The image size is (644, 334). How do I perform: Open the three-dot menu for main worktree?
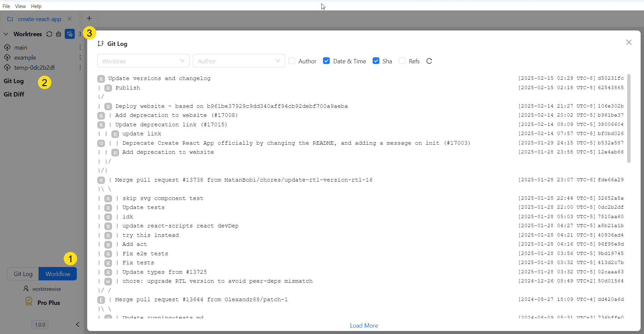pyautogui.click(x=80, y=47)
